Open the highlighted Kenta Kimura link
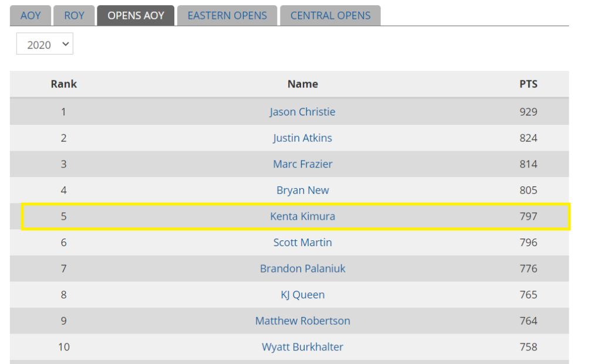 pos(302,216)
